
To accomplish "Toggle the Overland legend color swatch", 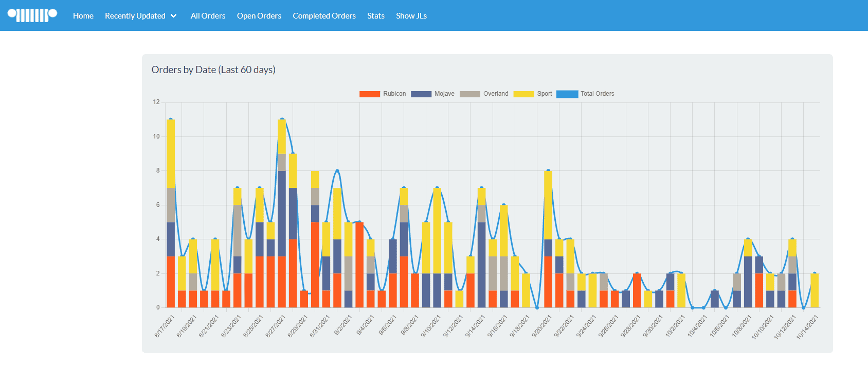I will point(470,94).
